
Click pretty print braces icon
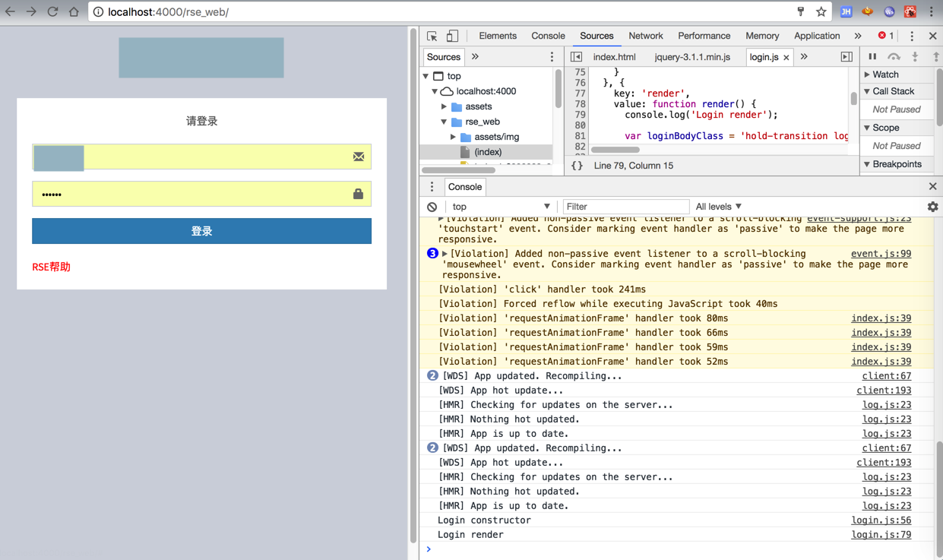tap(577, 166)
